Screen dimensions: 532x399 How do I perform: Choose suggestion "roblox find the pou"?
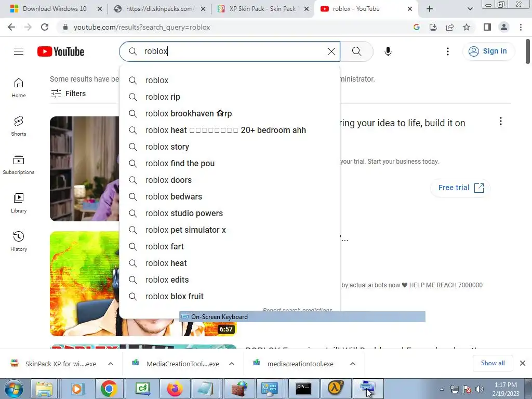click(x=229, y=164)
